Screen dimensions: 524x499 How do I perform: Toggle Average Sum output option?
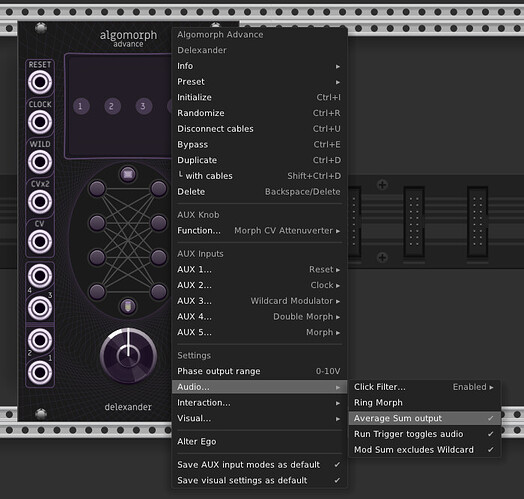tap(424, 418)
